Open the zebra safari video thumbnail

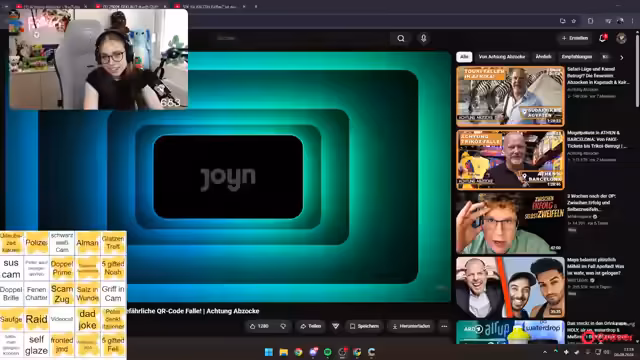tap(510, 96)
